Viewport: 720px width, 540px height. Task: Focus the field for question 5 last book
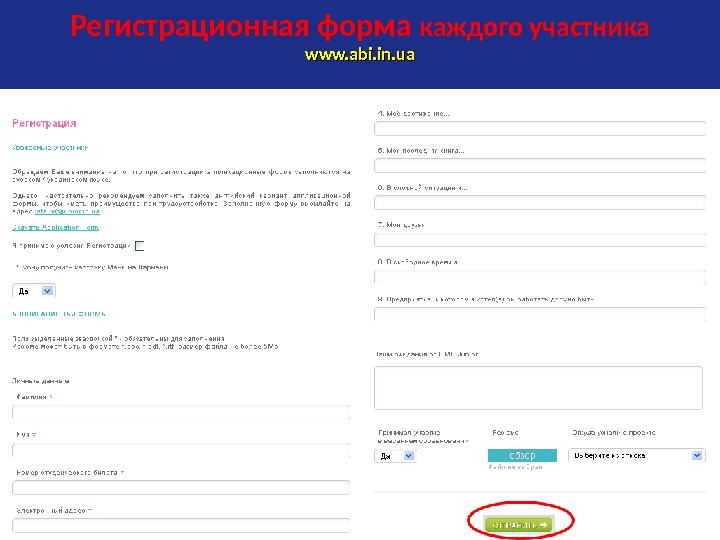click(x=540, y=165)
